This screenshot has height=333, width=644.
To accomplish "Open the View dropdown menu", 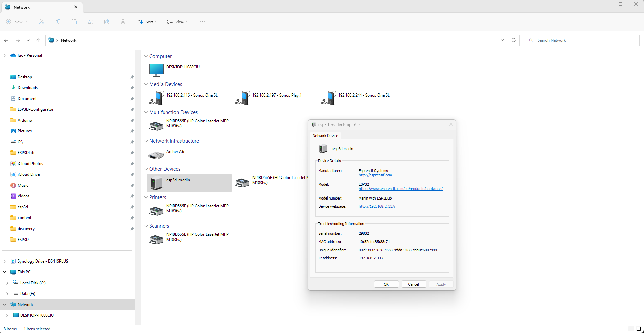I will [x=177, y=22].
